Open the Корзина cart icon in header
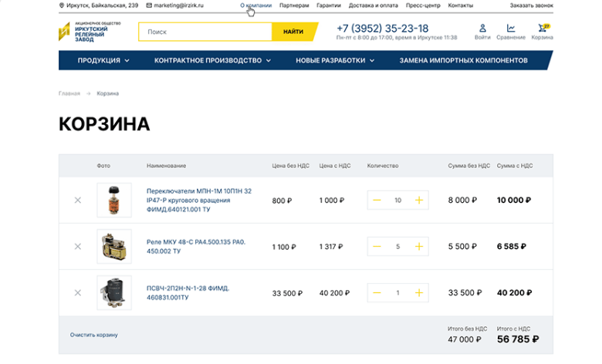 543,31
